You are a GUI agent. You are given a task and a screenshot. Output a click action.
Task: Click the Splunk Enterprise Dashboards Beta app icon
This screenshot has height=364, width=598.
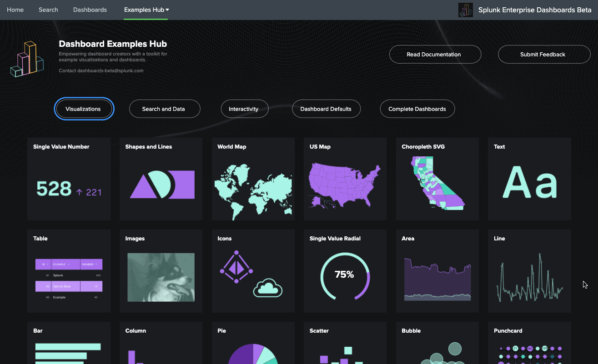[x=465, y=10]
